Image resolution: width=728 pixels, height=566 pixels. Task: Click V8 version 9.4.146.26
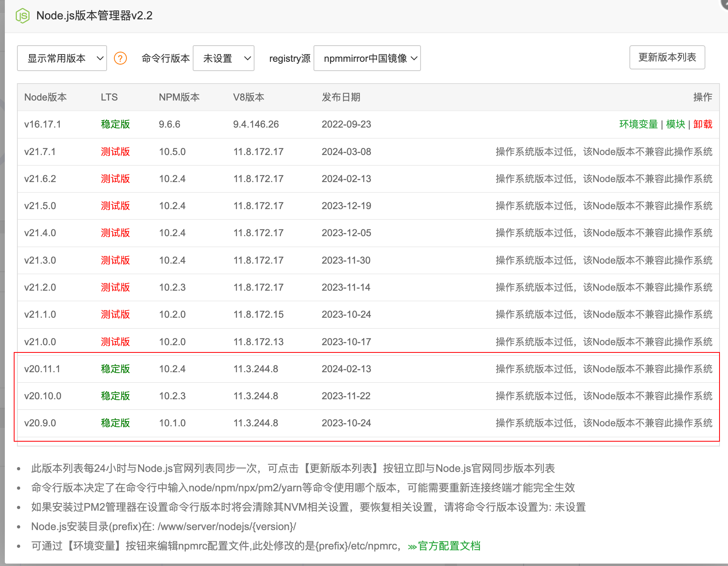[256, 124]
